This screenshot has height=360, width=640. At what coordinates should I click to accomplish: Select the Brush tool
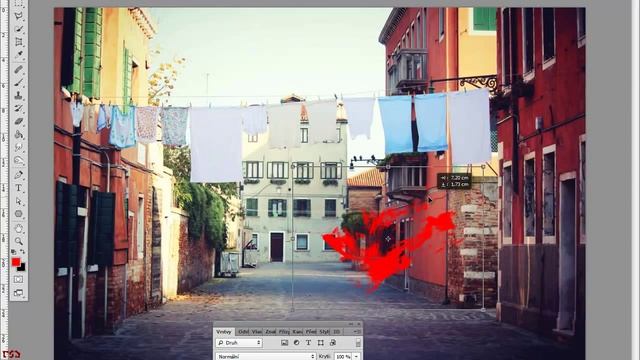tap(18, 82)
